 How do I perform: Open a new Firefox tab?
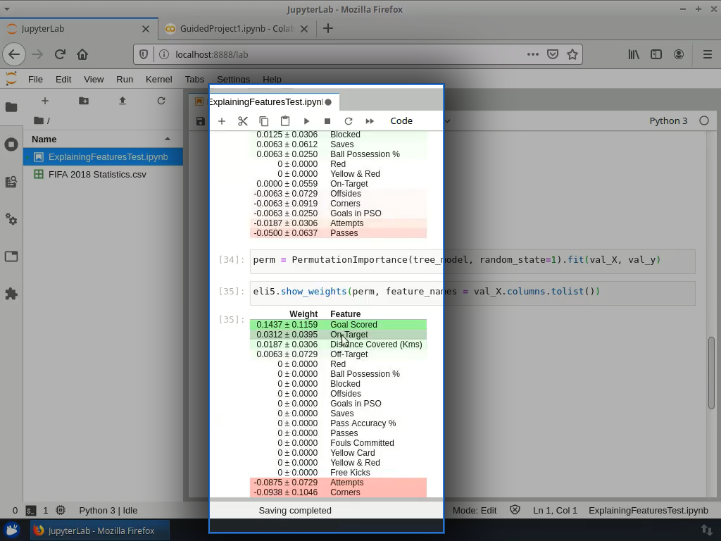[328, 28]
